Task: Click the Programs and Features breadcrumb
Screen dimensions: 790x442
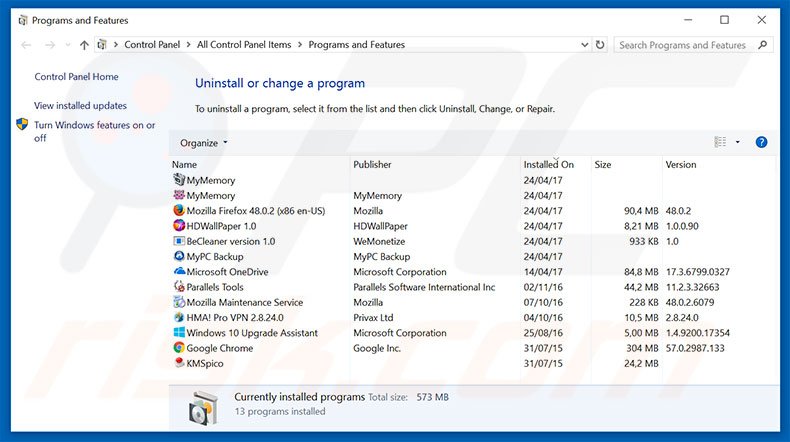Action: [357, 44]
